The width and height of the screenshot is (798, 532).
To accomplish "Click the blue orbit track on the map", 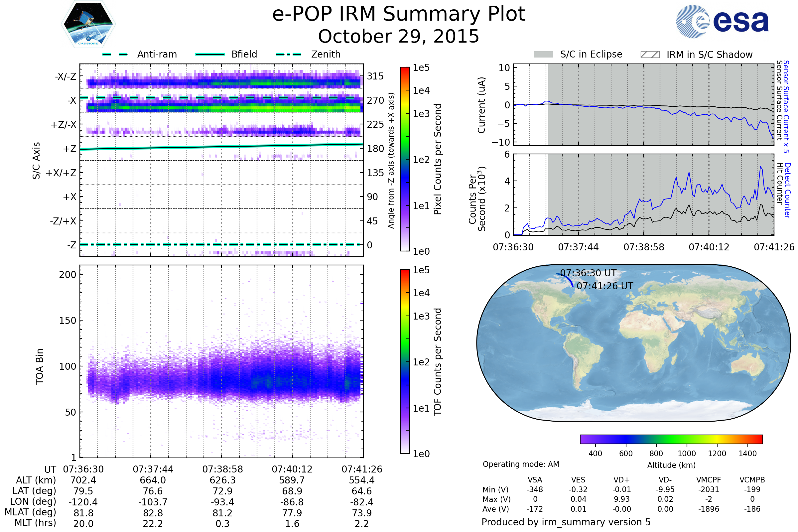I will (569, 279).
